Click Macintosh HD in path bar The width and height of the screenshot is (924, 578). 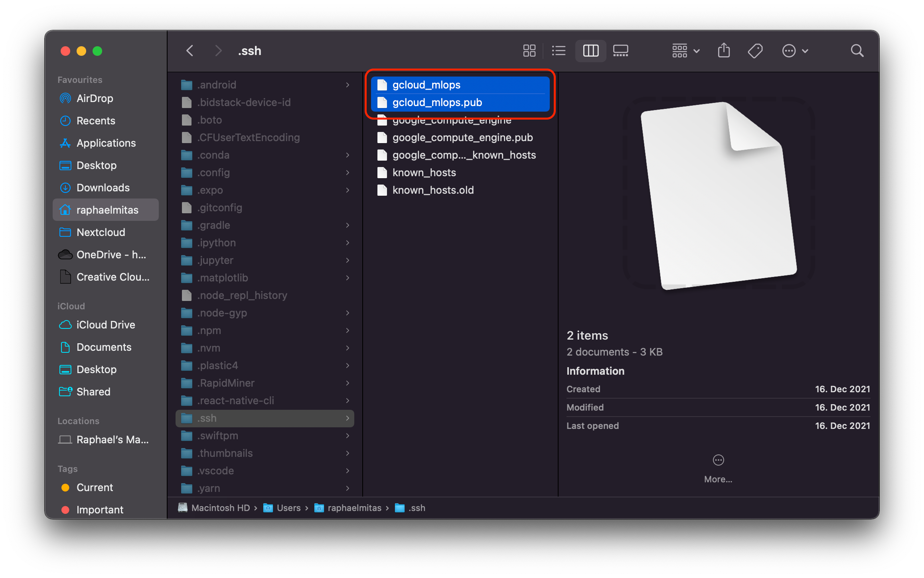pyautogui.click(x=220, y=508)
